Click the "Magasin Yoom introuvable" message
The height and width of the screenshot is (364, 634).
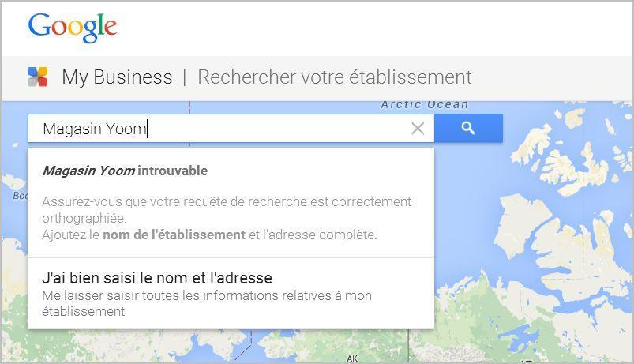tap(125, 171)
